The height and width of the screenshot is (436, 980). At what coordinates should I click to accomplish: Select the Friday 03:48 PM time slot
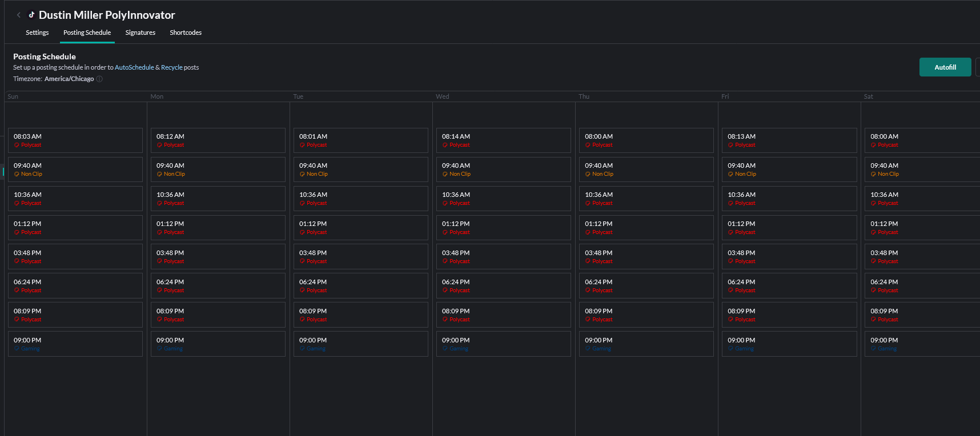tap(789, 257)
